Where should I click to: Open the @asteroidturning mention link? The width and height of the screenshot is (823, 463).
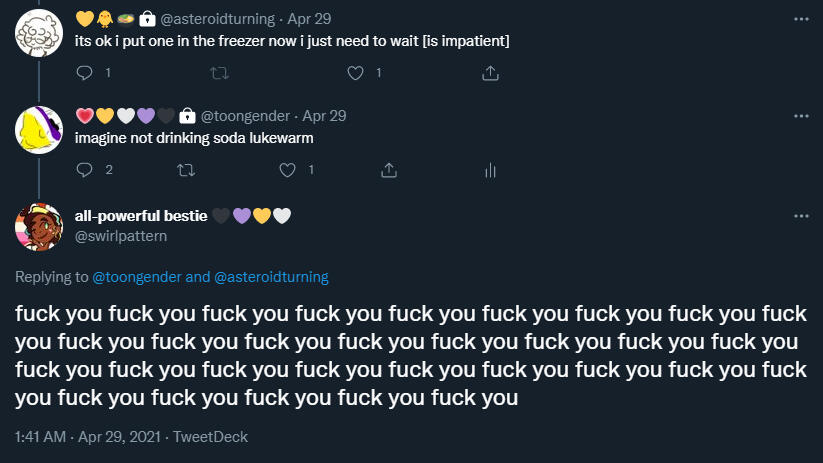coord(271,277)
